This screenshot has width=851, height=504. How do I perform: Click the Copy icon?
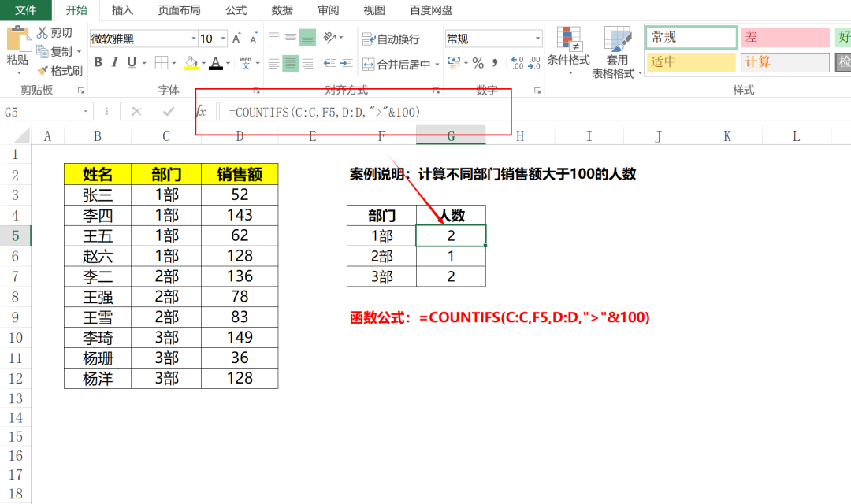point(42,51)
